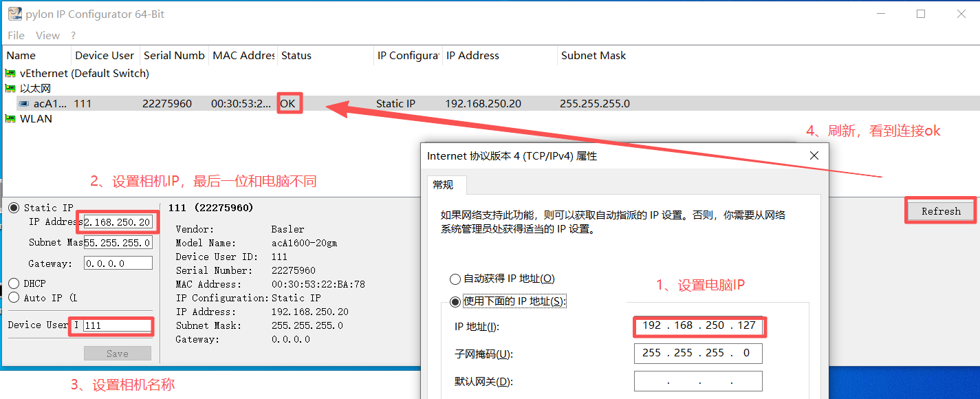This screenshot has height=399, width=980.
Task: Open the ? help menu
Action: 72,35
